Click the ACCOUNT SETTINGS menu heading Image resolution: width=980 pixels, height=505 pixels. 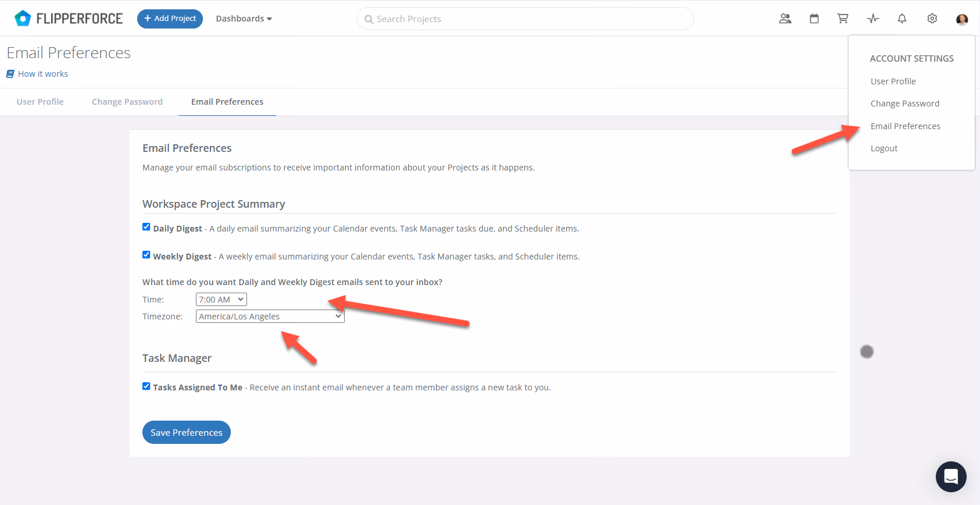pyautogui.click(x=912, y=59)
